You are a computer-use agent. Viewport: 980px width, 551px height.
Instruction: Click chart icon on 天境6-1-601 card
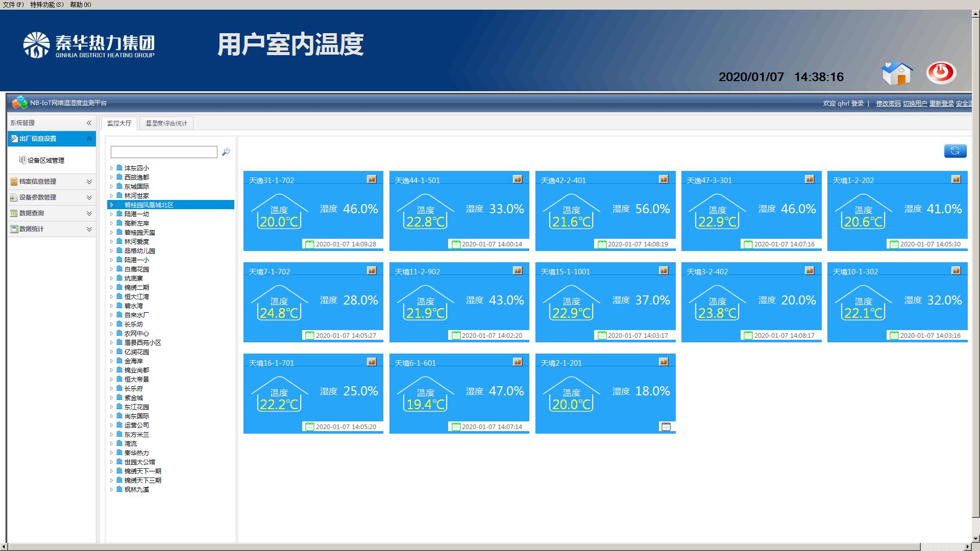(x=518, y=362)
